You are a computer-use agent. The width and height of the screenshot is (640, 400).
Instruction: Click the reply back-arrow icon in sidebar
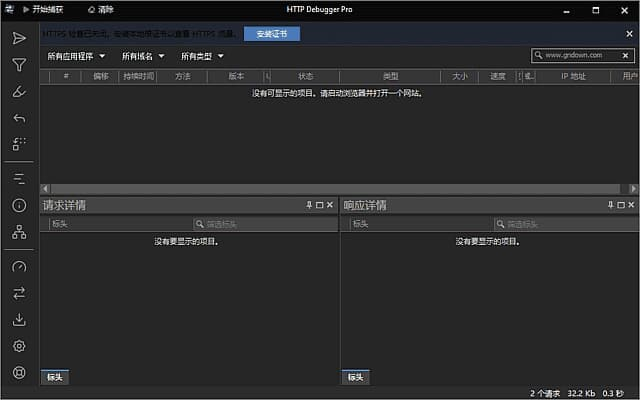pyautogui.click(x=19, y=118)
